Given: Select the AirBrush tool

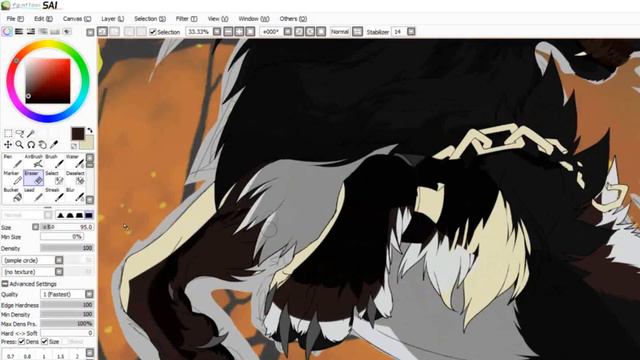Looking at the screenshot, I should [33, 161].
